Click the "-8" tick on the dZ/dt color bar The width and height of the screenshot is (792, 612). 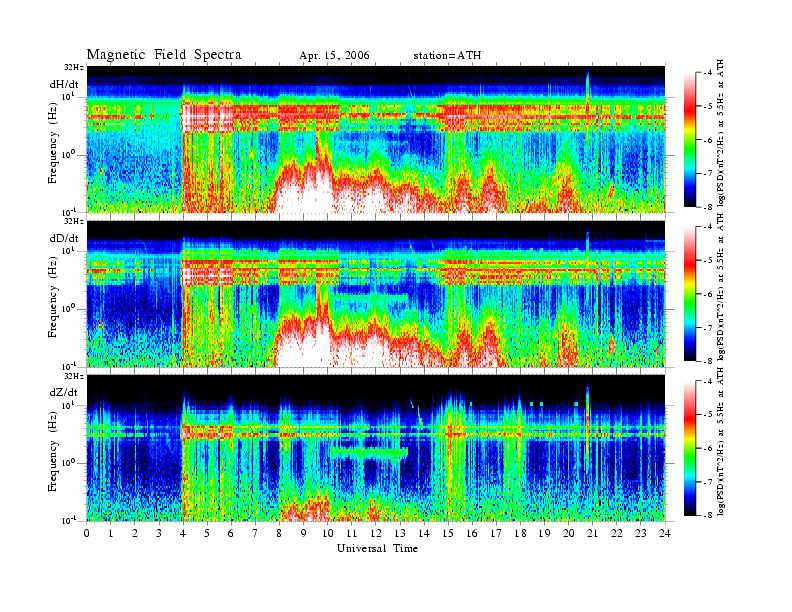(x=708, y=515)
